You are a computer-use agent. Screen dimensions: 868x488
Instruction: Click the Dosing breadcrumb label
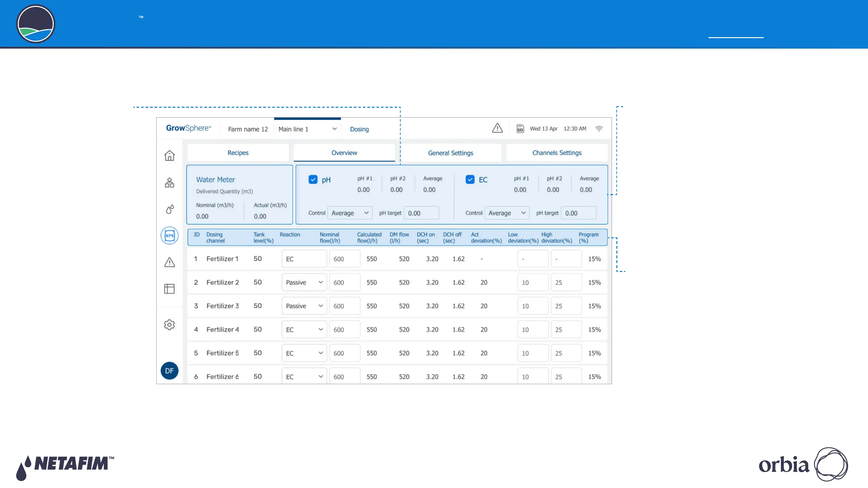coord(359,129)
